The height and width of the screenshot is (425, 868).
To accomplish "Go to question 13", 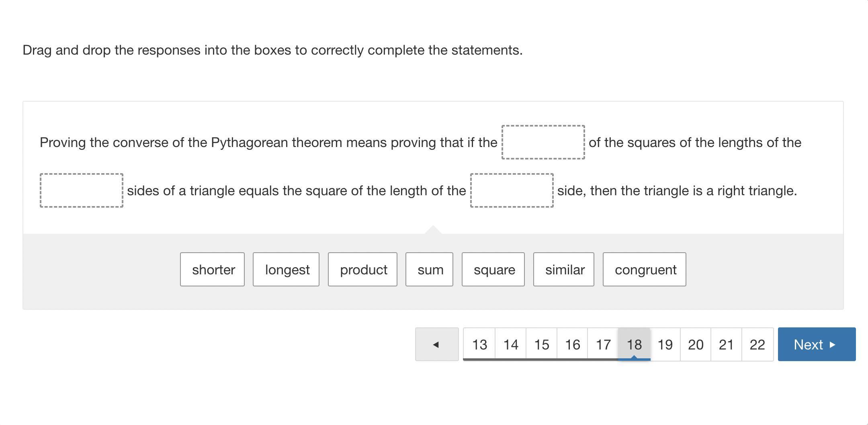I will pos(479,344).
